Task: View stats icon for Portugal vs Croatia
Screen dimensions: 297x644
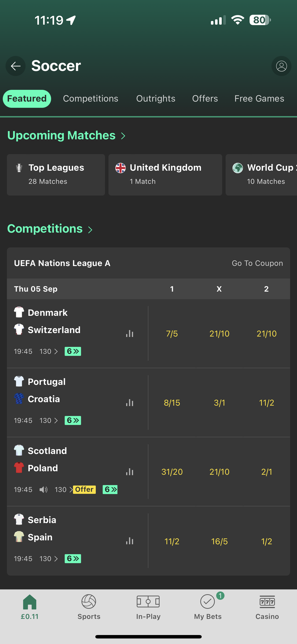Action: [129, 403]
